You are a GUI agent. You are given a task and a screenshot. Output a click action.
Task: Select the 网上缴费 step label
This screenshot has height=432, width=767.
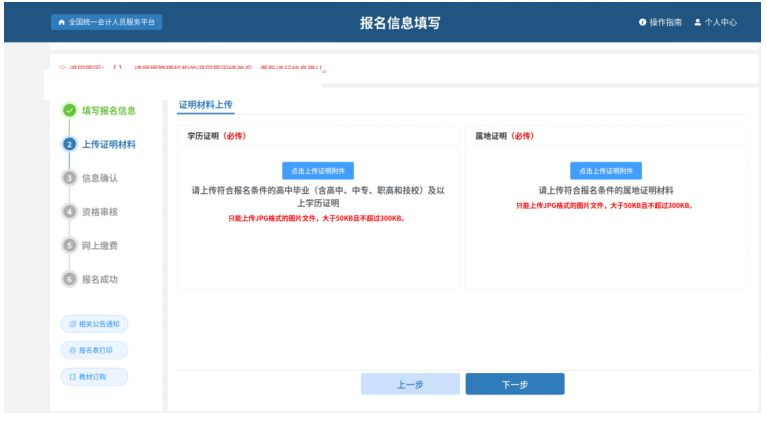[x=100, y=245]
